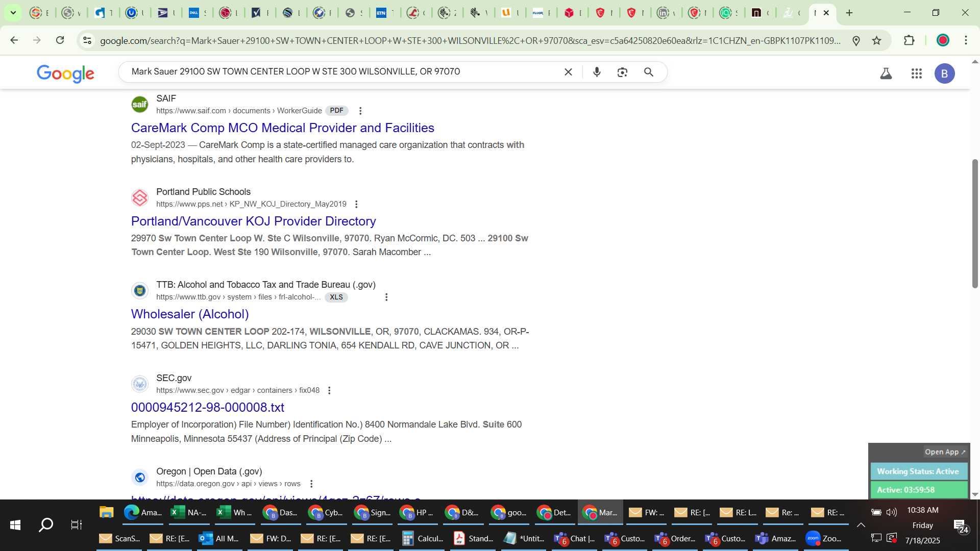Switch to the ETN browser tab

click(385, 13)
